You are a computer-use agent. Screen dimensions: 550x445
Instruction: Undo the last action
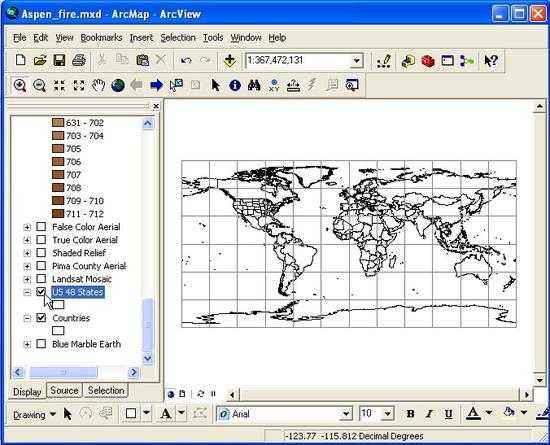186,60
